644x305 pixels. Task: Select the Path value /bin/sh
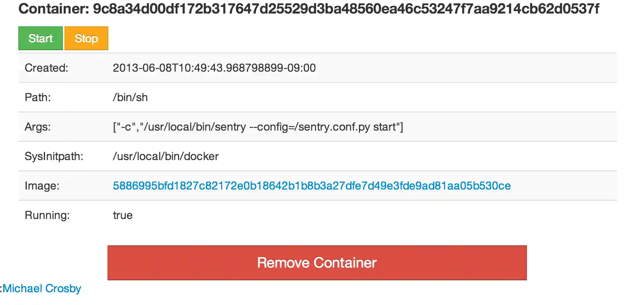pyautogui.click(x=130, y=97)
